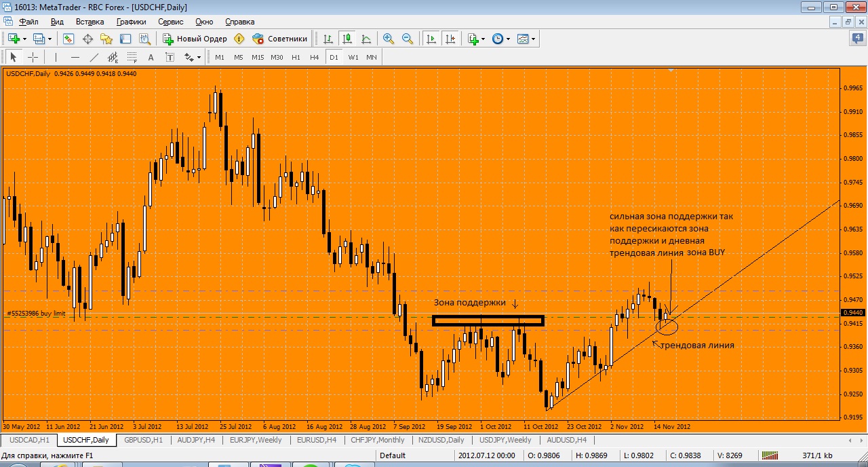Zoom in on the chart

(389, 39)
